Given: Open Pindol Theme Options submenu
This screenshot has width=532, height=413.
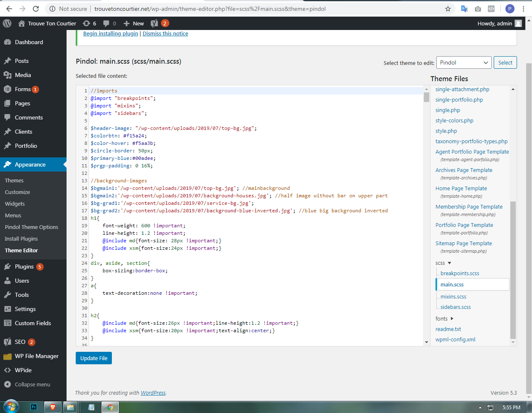Looking at the screenshot, I should [x=32, y=227].
